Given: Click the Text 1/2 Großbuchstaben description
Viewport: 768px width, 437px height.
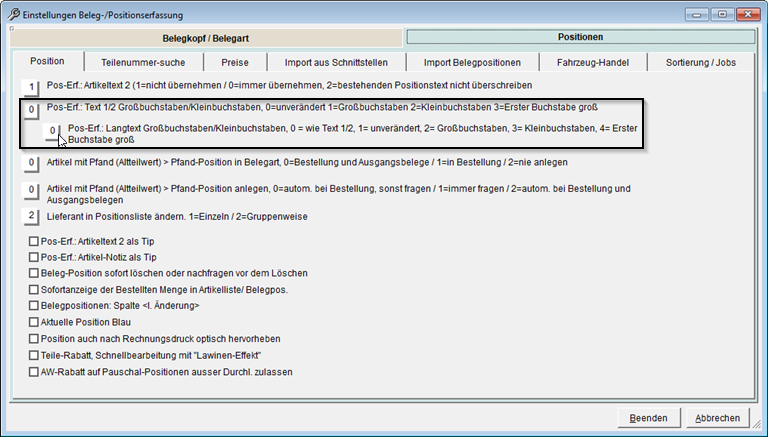Looking at the screenshot, I should [x=322, y=107].
